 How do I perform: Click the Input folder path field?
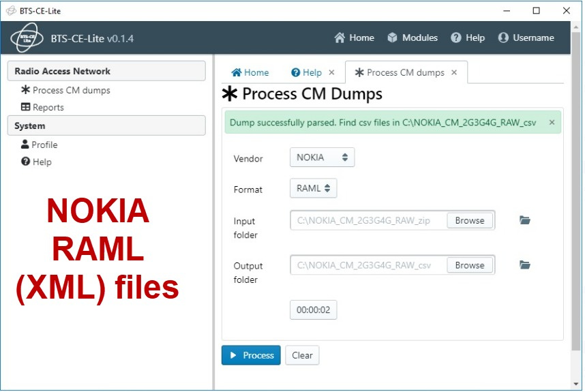click(368, 220)
